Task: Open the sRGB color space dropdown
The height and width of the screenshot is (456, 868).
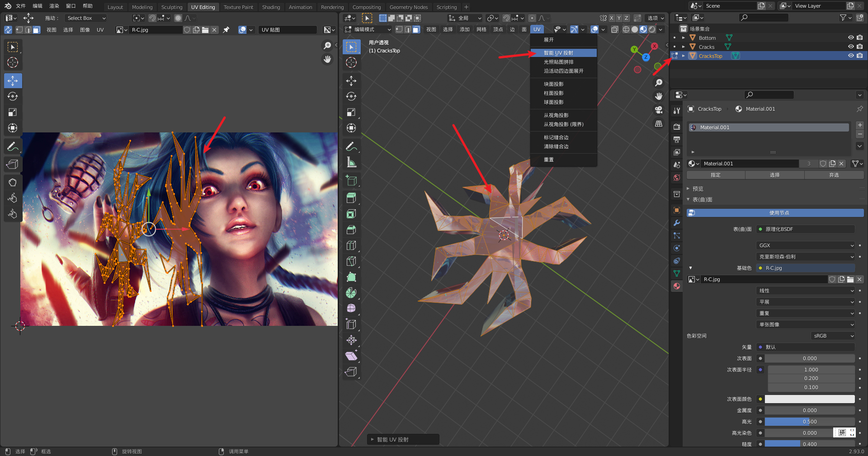Action: pyautogui.click(x=833, y=336)
